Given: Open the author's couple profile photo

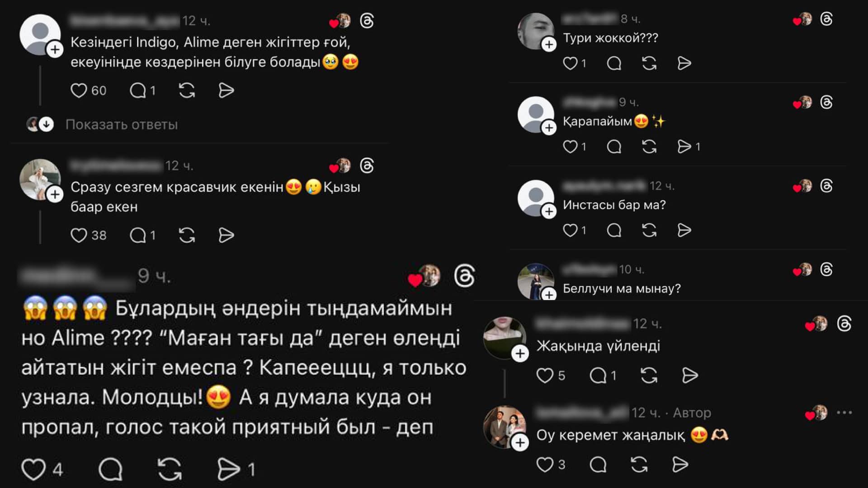Looking at the screenshot, I should click(x=505, y=427).
